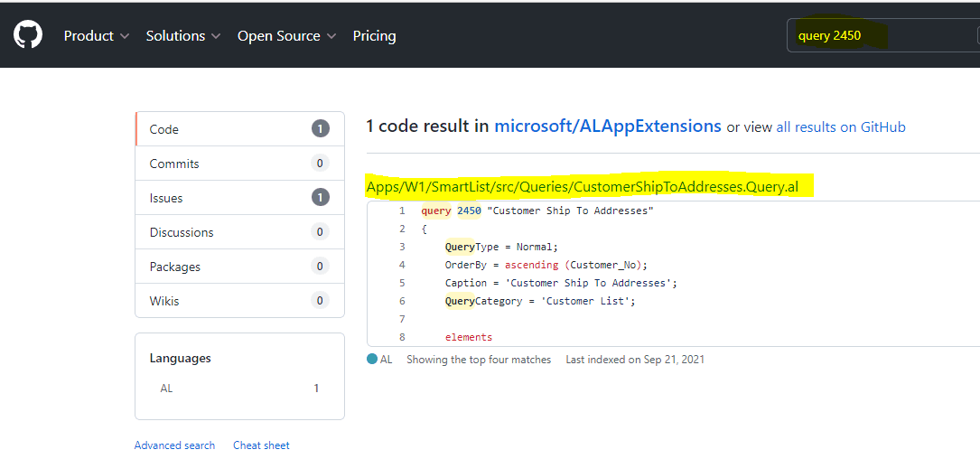Click the QueryCategory code line
The height and width of the screenshot is (459, 980).
click(540, 301)
